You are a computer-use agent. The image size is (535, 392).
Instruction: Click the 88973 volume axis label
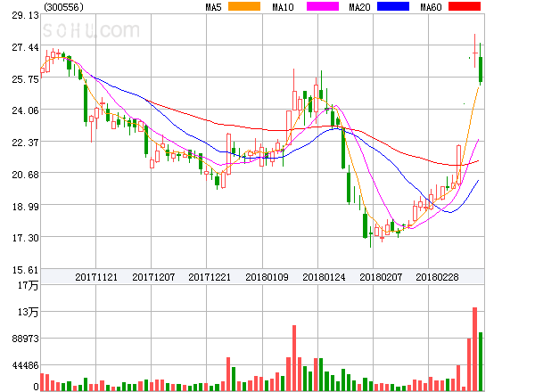25,339
